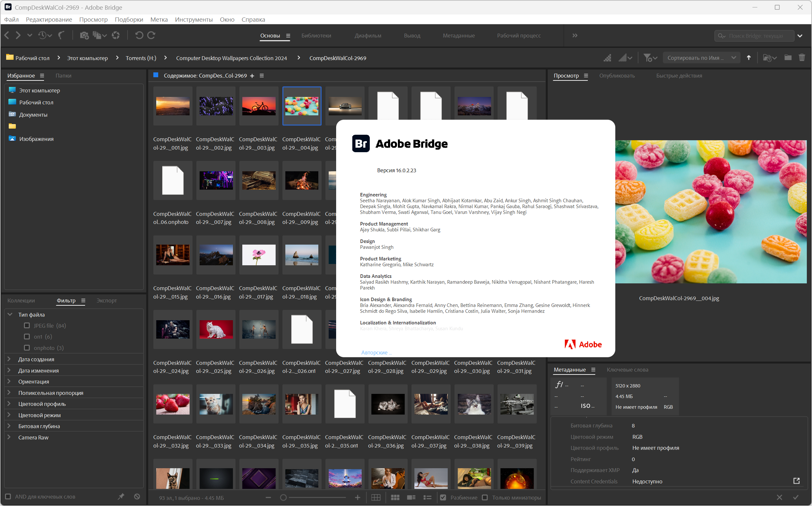Open the Инструменты menu
812x506 pixels.
[x=194, y=19]
